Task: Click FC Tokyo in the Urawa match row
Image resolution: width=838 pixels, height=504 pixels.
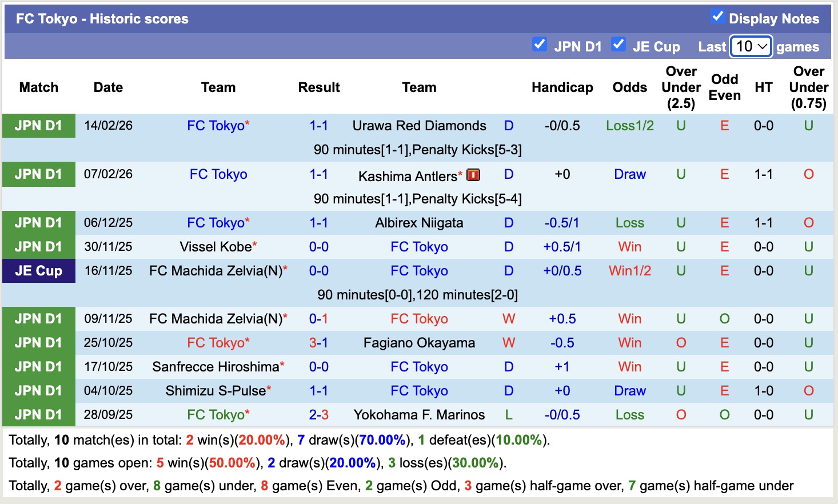Action: (215, 126)
